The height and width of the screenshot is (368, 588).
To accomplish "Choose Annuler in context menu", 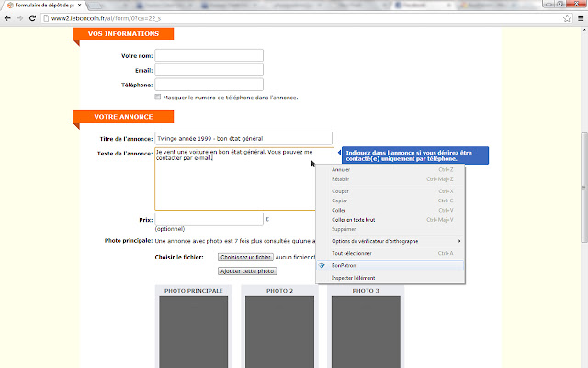I will pyautogui.click(x=390, y=169).
